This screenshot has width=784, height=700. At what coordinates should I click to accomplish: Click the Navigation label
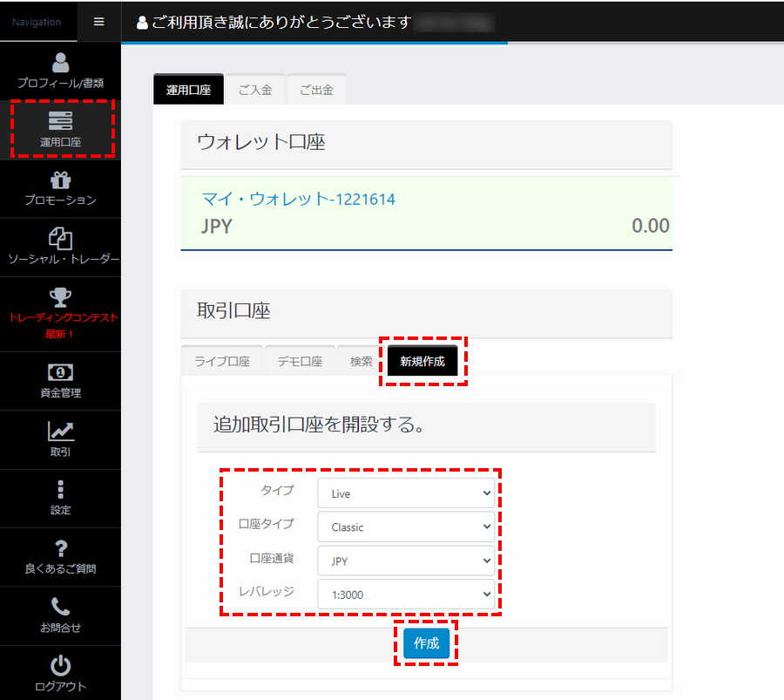coord(37,22)
